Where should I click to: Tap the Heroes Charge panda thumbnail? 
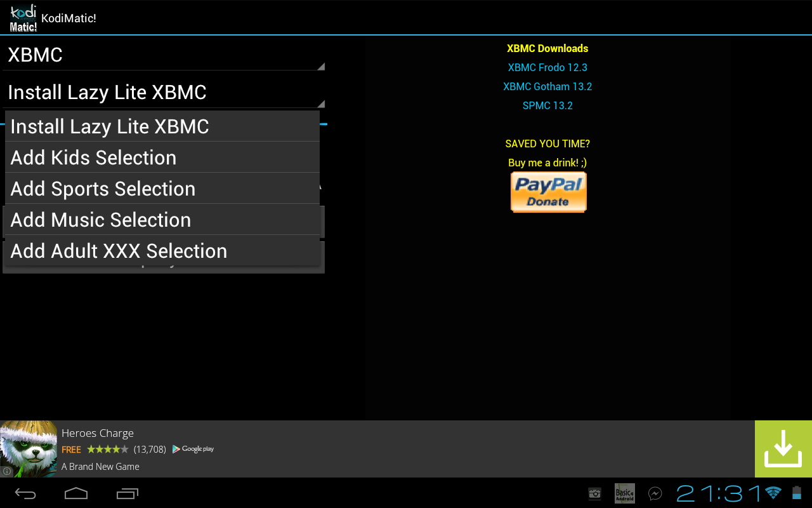point(29,449)
